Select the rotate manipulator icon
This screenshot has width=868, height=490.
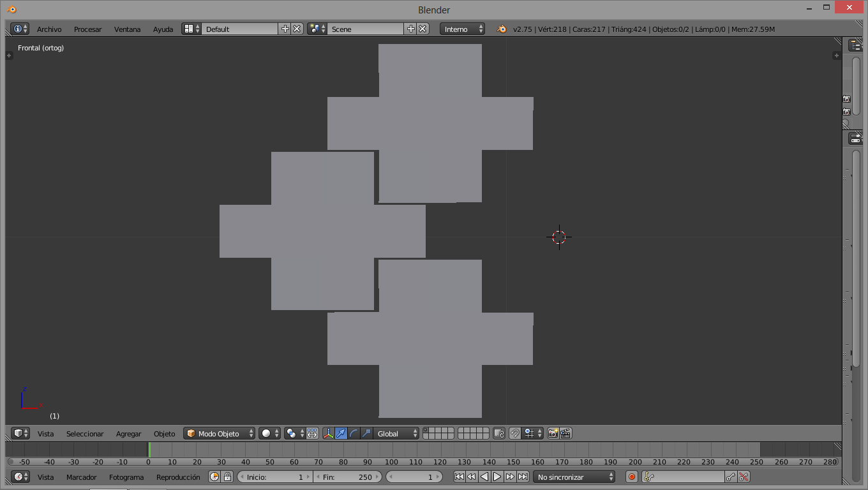[354, 433]
